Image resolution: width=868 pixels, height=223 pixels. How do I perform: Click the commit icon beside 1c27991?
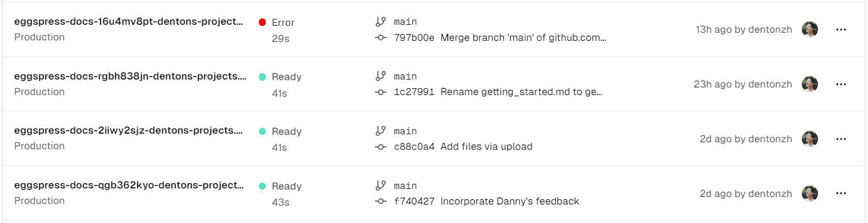point(380,92)
